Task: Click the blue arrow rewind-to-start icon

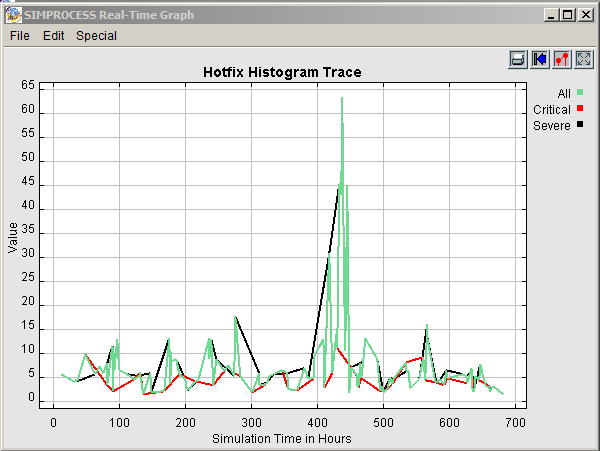Action: pos(540,59)
